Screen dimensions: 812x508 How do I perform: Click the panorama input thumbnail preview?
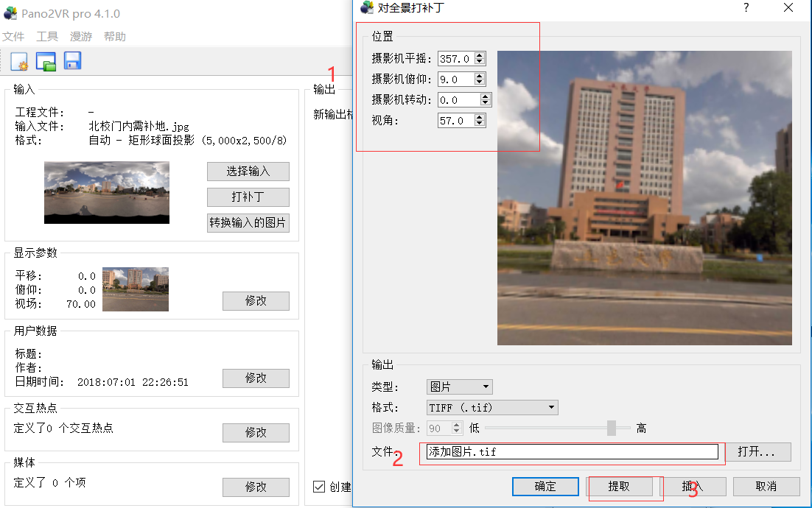click(106, 192)
